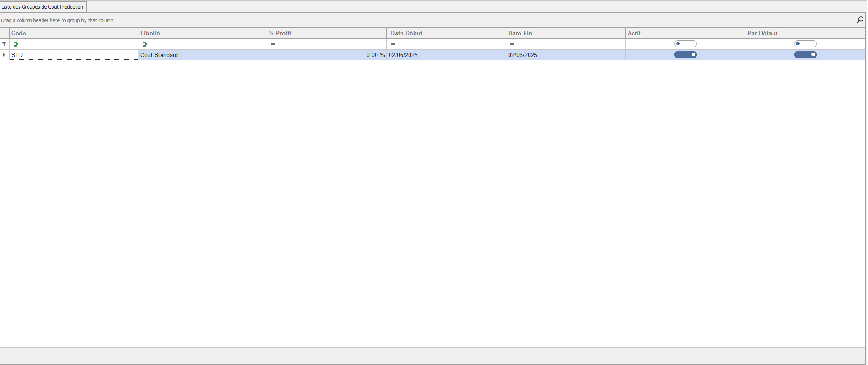Screen dimensions: 868x365
Task: Toggle Par Défaut switch in STD row
Action: pos(805,55)
